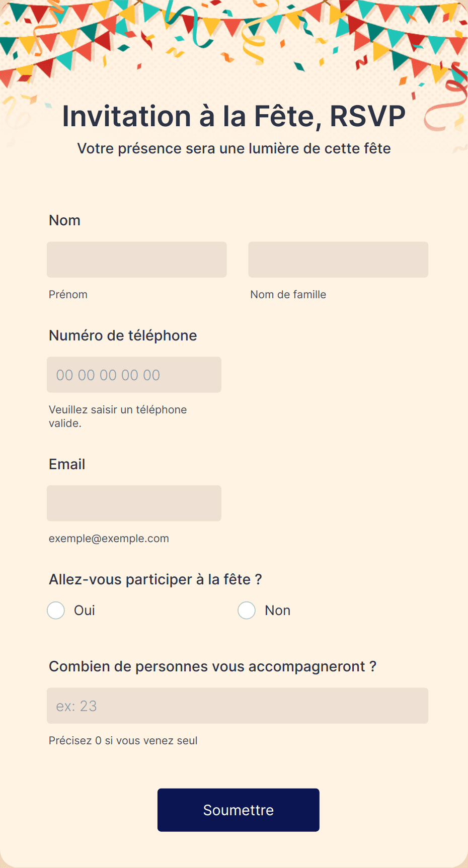Click the "Veuillez saisir un téléphone valide" hint

tap(118, 416)
